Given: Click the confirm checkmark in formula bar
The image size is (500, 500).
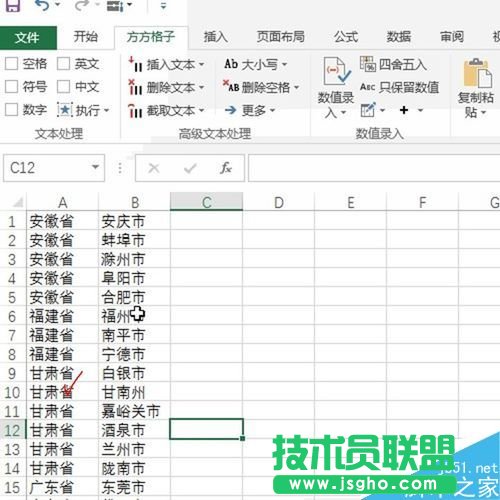Looking at the screenshot, I should coord(190,168).
